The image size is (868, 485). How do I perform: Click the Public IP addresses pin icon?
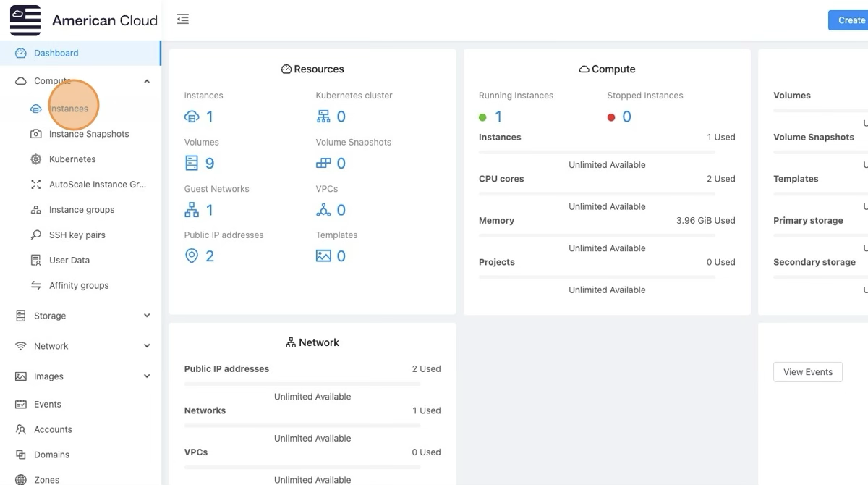(x=192, y=256)
